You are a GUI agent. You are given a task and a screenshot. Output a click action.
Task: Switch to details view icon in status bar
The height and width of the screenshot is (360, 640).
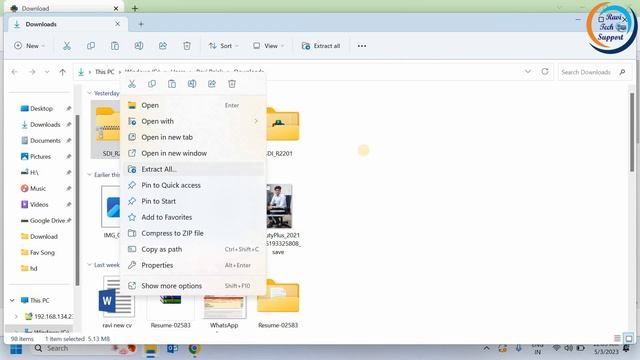click(x=617, y=338)
